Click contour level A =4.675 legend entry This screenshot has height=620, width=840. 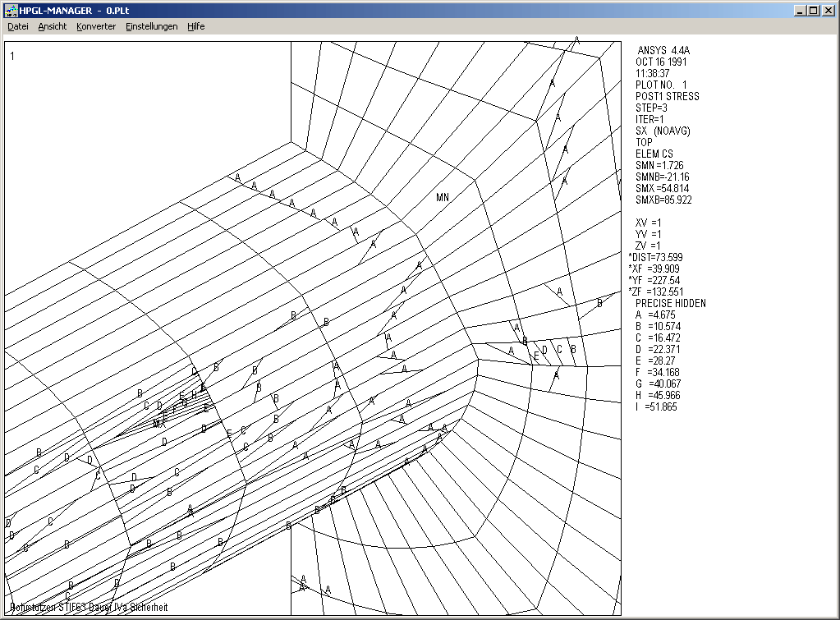coord(655,315)
